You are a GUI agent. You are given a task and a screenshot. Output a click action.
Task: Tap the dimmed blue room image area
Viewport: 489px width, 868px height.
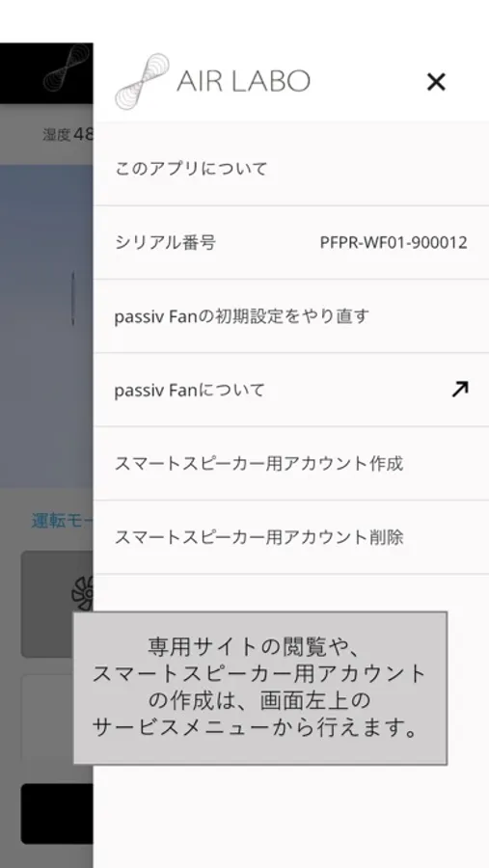(46, 326)
